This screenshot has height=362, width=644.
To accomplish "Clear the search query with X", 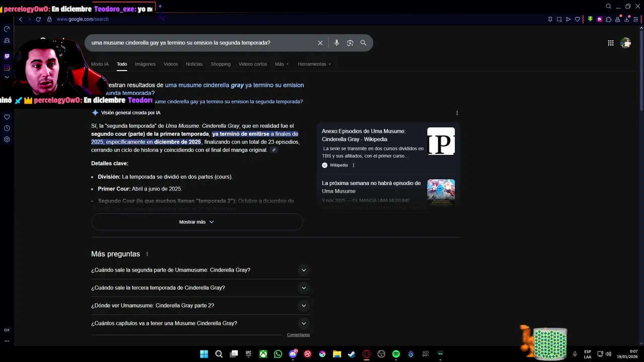I will click(x=320, y=43).
